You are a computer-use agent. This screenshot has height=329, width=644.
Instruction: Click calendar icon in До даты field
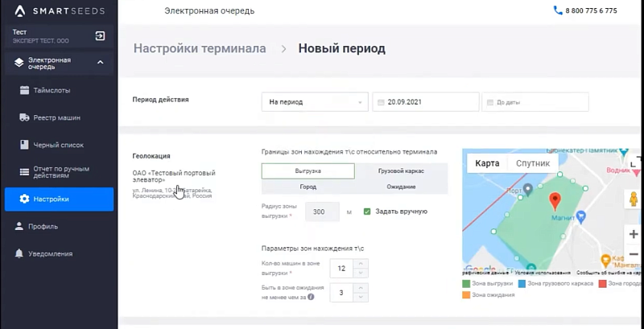[x=490, y=102]
